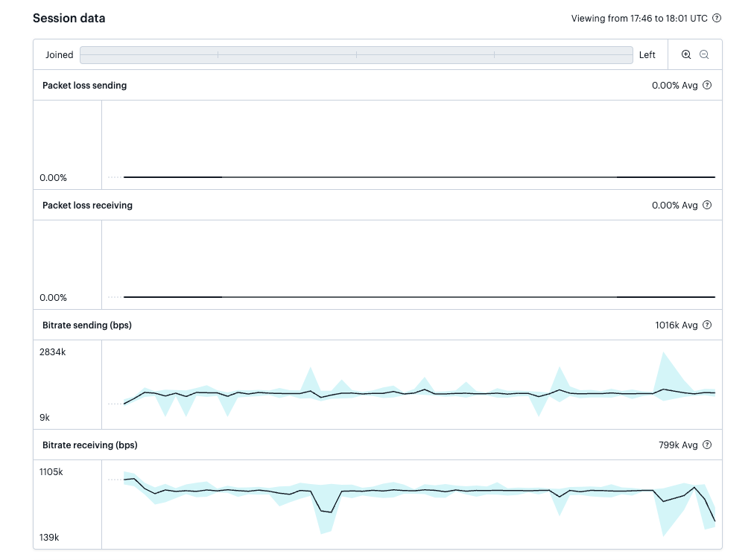Image resolution: width=754 pixels, height=560 pixels.
Task: Click 'Viewing from 17:46 to 18:01 UTC' text
Action: click(x=639, y=19)
